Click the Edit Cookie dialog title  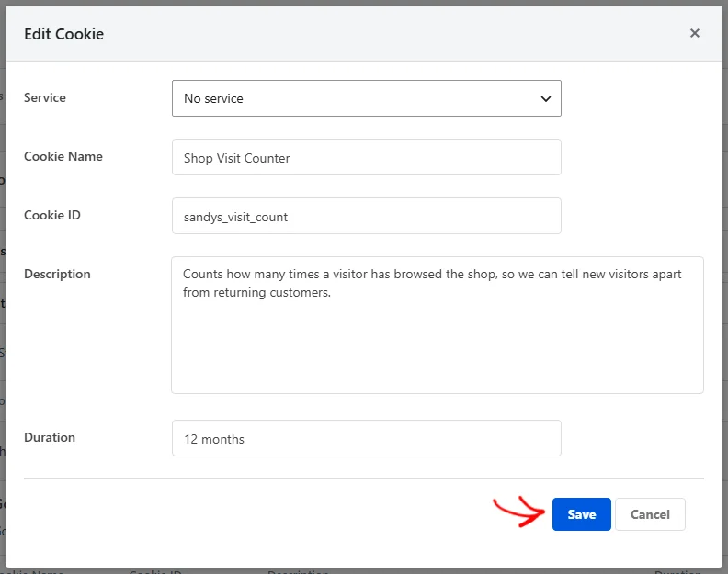pyautogui.click(x=64, y=34)
